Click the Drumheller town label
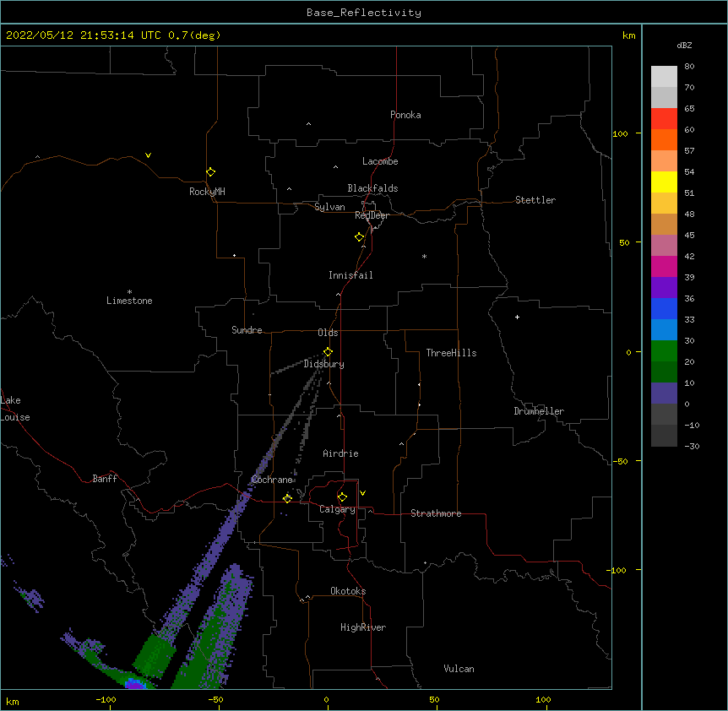This screenshot has height=711, width=728. point(539,411)
